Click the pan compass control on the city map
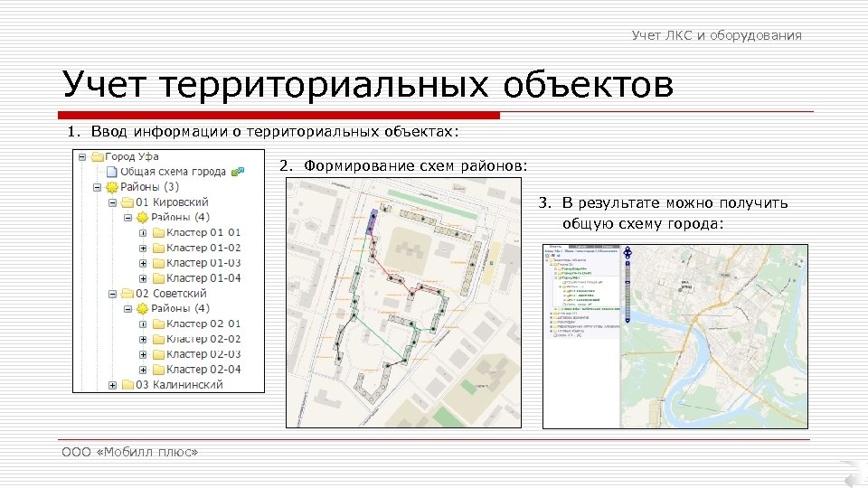This screenshot has width=868, height=488. 627,253
